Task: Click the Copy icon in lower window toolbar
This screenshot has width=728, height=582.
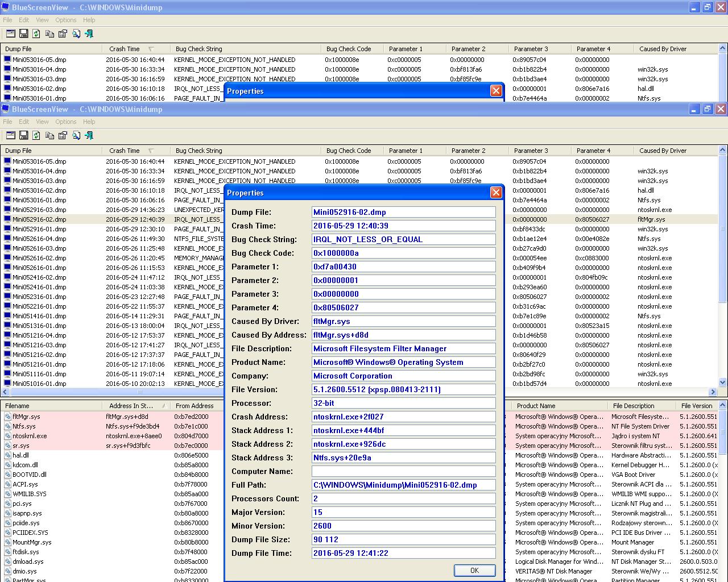Action: click(49, 135)
